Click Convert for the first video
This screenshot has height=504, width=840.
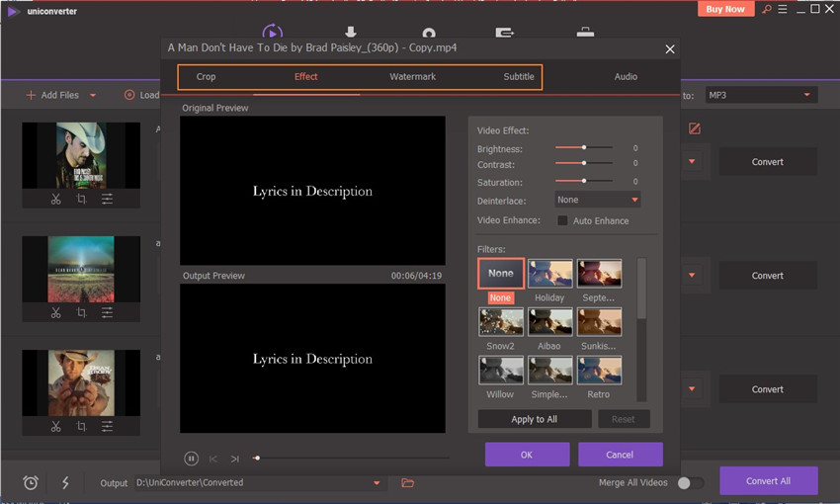[767, 162]
